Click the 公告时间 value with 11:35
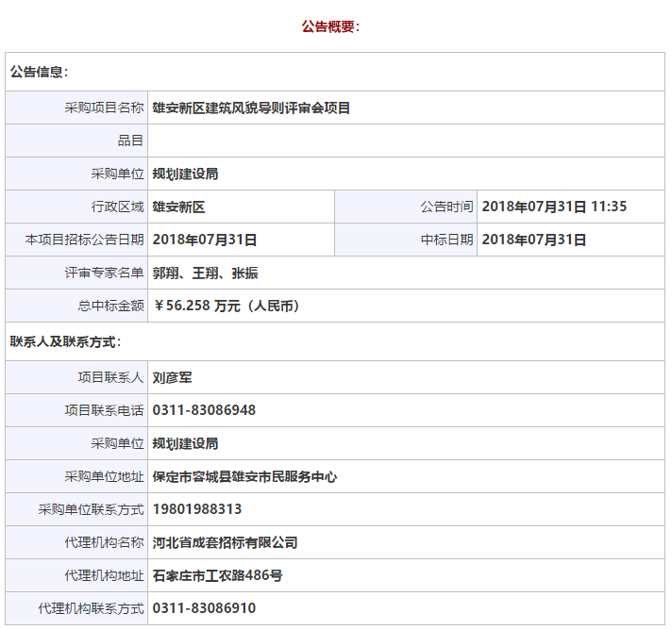This screenshot has height=630, width=672. [554, 207]
